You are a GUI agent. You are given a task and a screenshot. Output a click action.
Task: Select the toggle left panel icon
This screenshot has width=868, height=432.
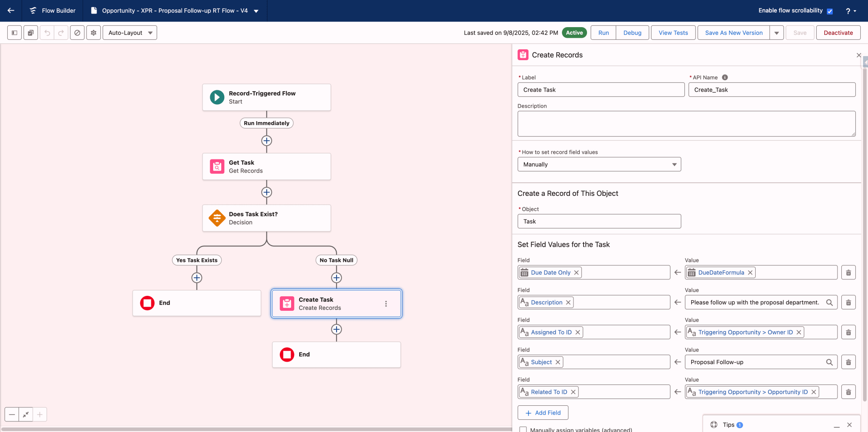pyautogui.click(x=14, y=32)
